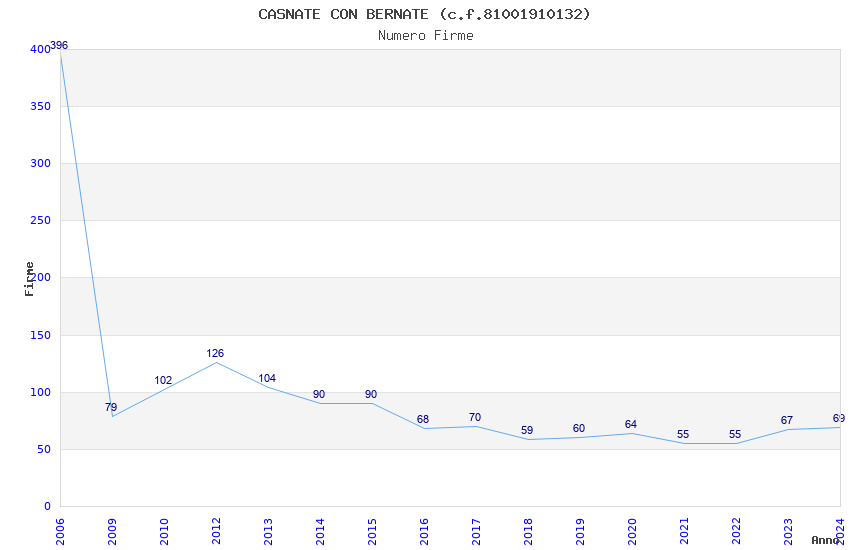The image size is (850, 550).
Task: Click the x-axis year 2019
Action: [x=580, y=532]
